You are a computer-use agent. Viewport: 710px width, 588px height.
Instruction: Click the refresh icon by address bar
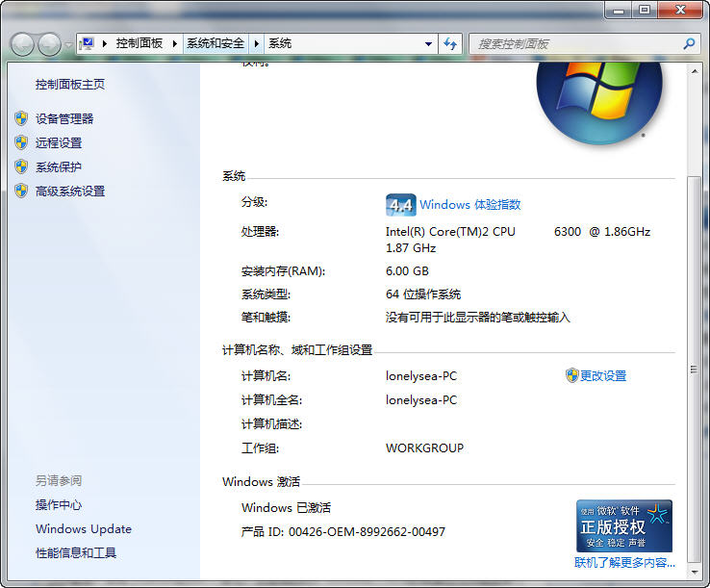click(x=450, y=44)
